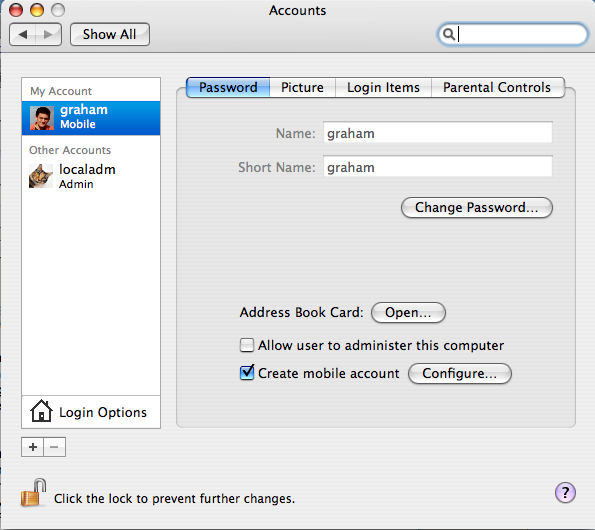Click the magnifying glass search icon

coord(449,34)
